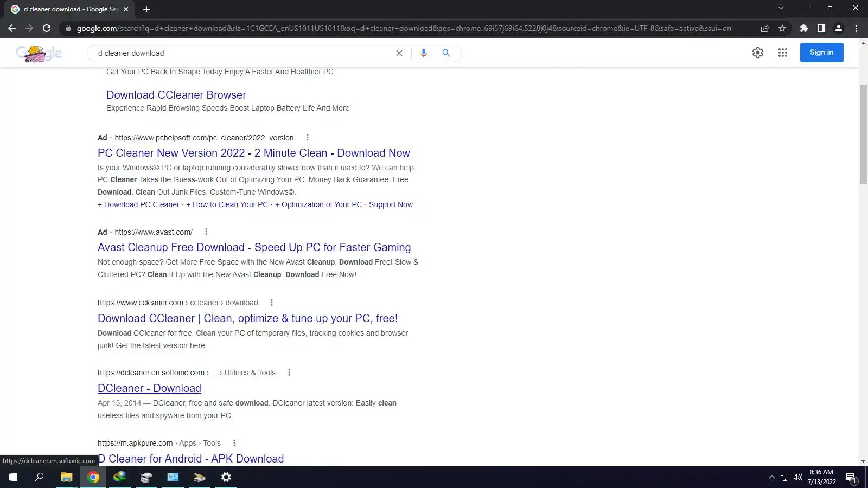Open 'D Cleaner for Android - APK Download'
Screen dimensions: 868x488
point(191,459)
